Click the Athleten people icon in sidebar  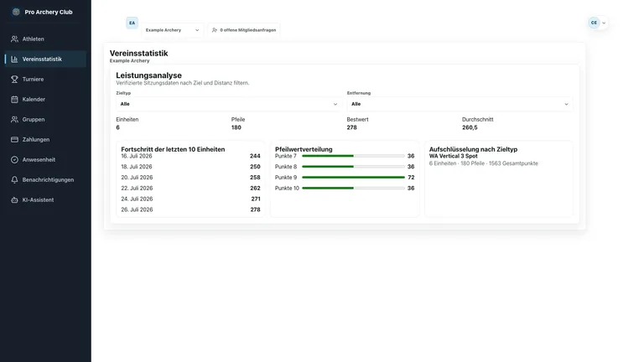point(14,39)
